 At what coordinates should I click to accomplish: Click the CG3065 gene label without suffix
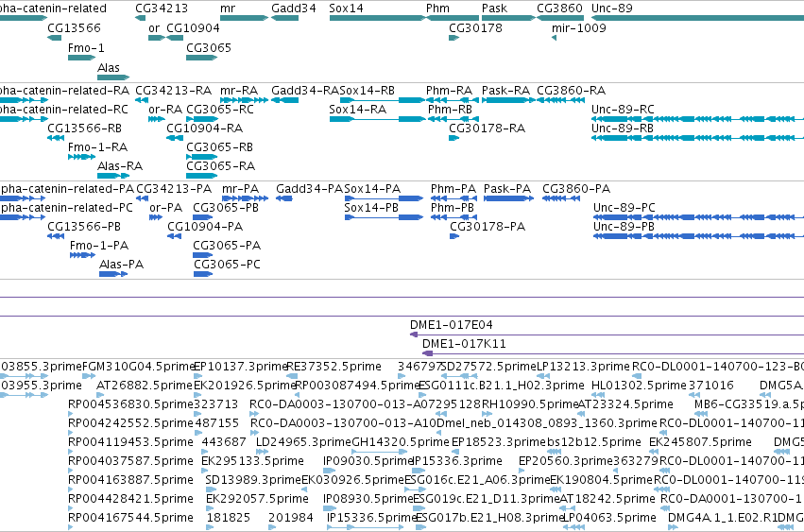click(209, 48)
